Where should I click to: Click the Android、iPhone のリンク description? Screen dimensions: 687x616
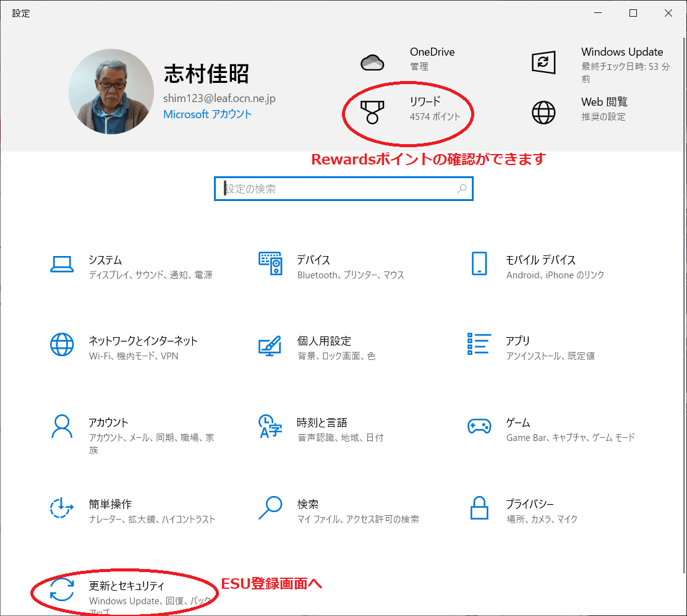click(x=555, y=275)
